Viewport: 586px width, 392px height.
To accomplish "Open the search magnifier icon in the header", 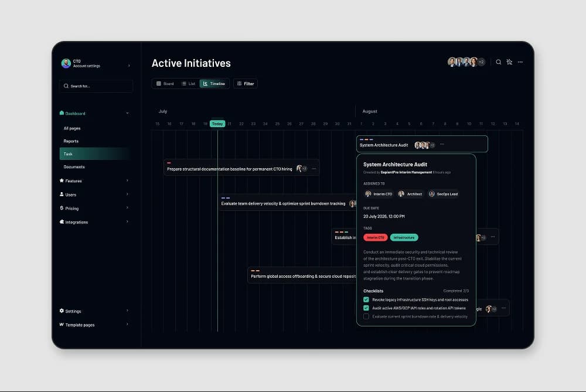I will click(498, 62).
